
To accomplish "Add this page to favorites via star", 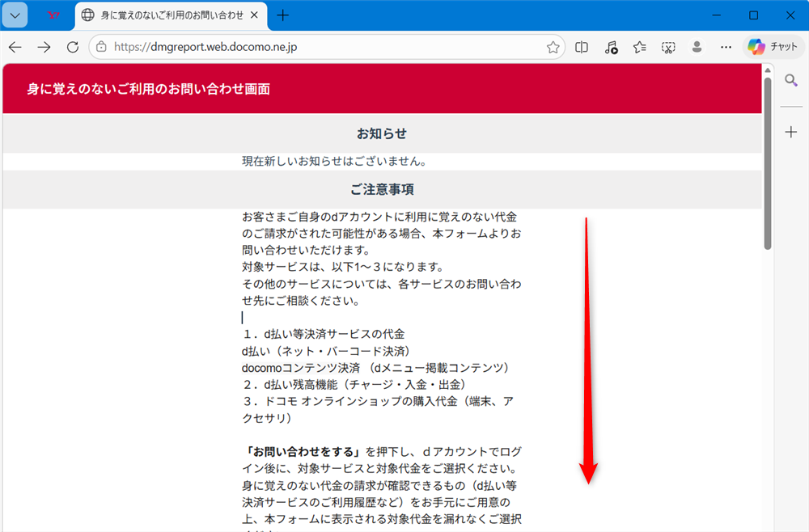I will (553, 47).
